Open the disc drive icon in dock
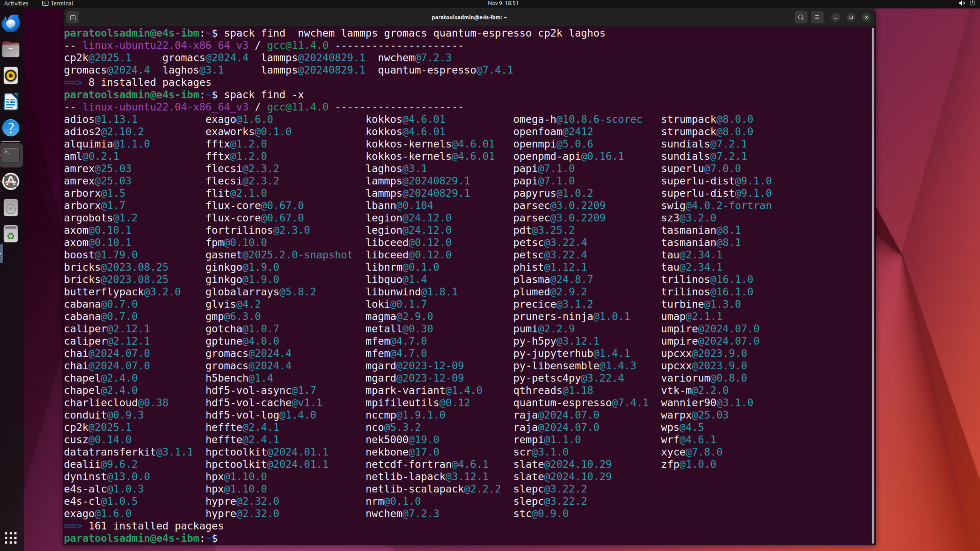 pos(11,208)
